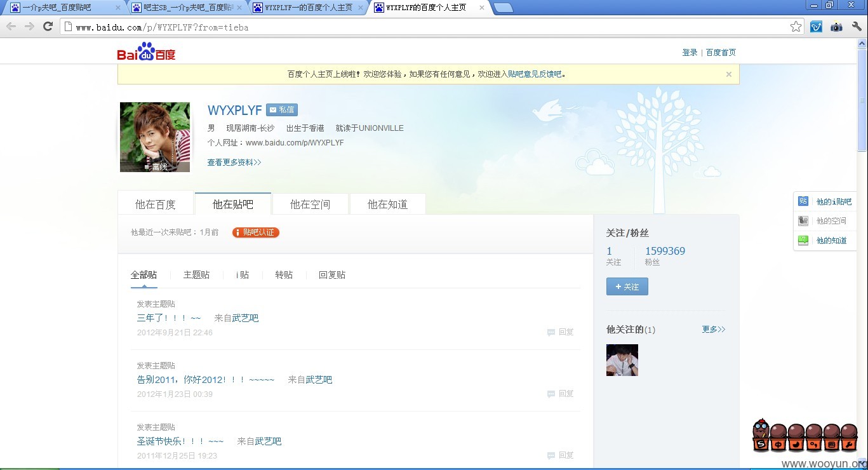868x470 pixels.
Task: Filter posts by i贴
Action: (x=243, y=275)
